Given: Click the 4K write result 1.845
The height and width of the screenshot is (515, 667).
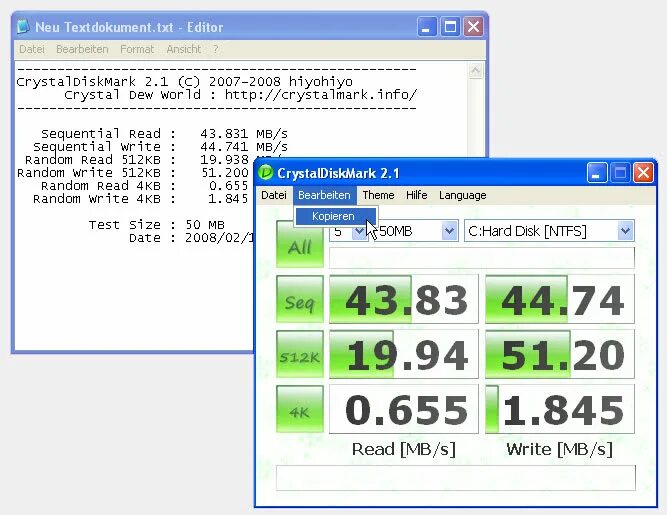Looking at the screenshot, I should pyautogui.click(x=560, y=409).
